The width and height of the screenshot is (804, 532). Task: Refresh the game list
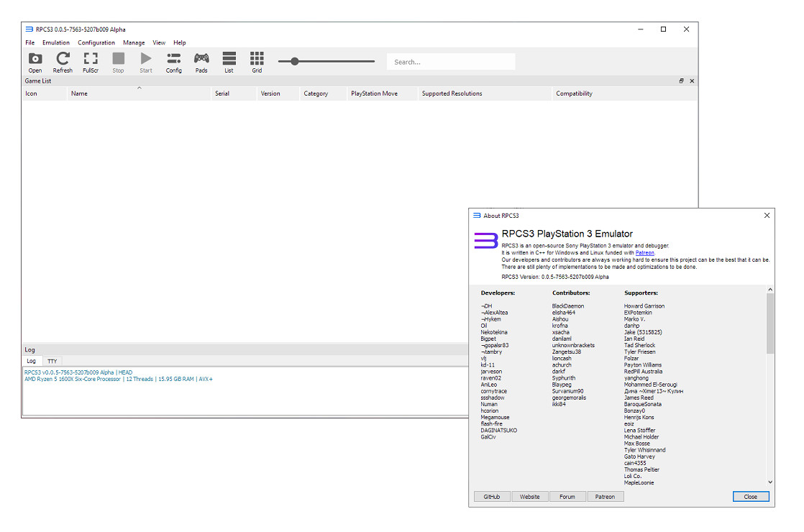point(63,62)
